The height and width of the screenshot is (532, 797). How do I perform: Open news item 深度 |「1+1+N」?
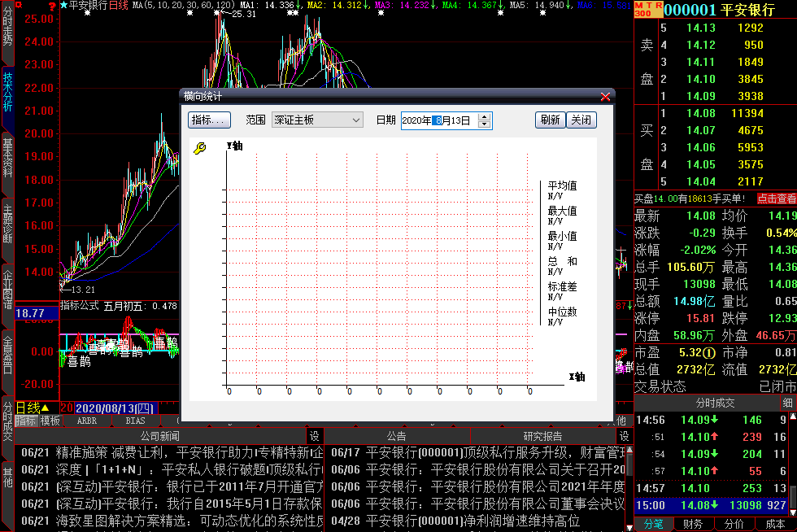click(x=172, y=469)
